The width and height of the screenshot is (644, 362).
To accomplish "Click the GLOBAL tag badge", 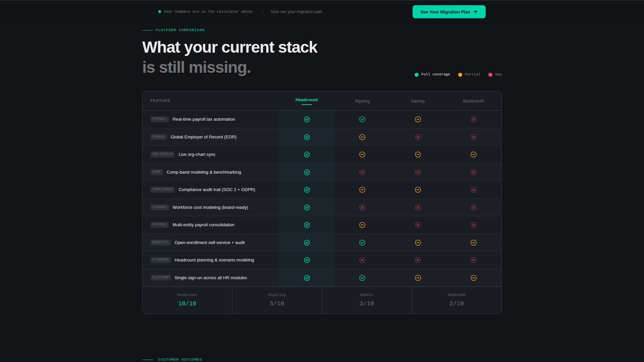I will click(158, 137).
